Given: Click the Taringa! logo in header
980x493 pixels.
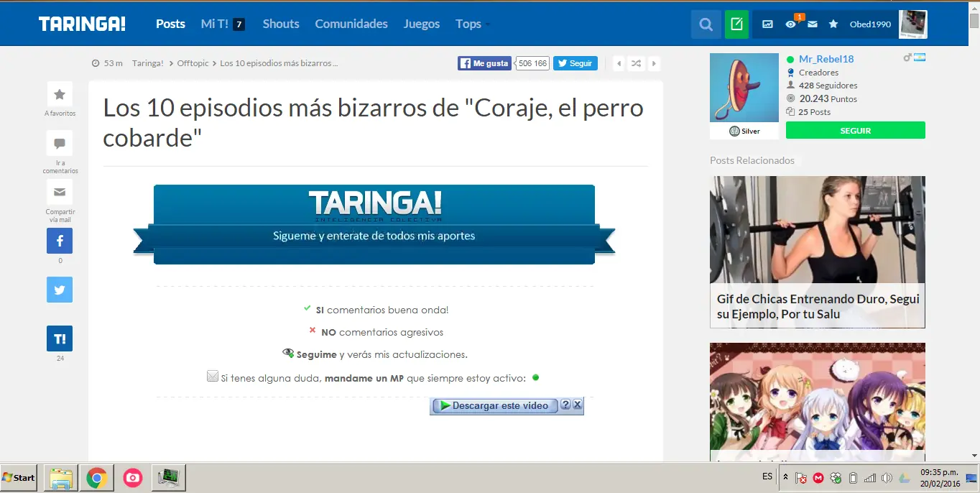Looking at the screenshot, I should [x=82, y=24].
